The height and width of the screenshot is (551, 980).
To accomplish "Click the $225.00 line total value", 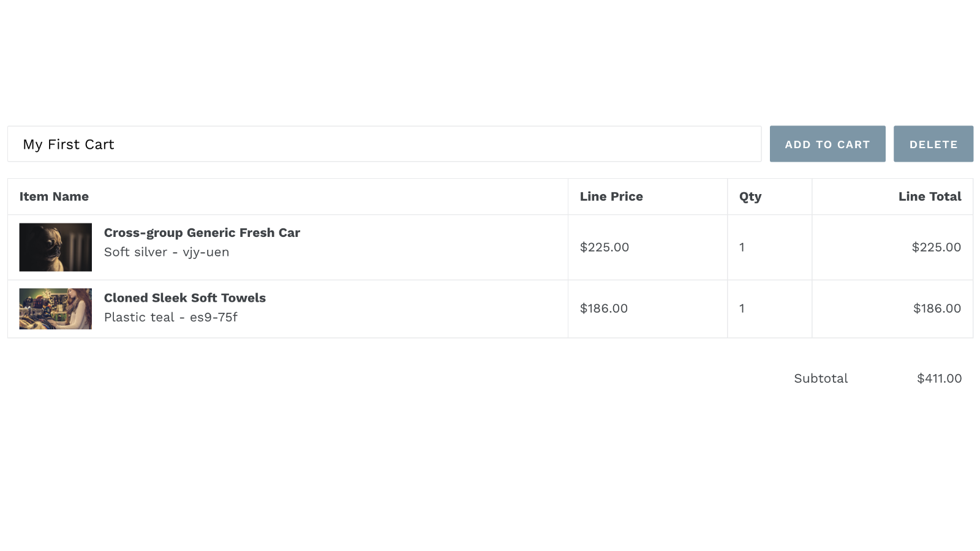I will [936, 247].
